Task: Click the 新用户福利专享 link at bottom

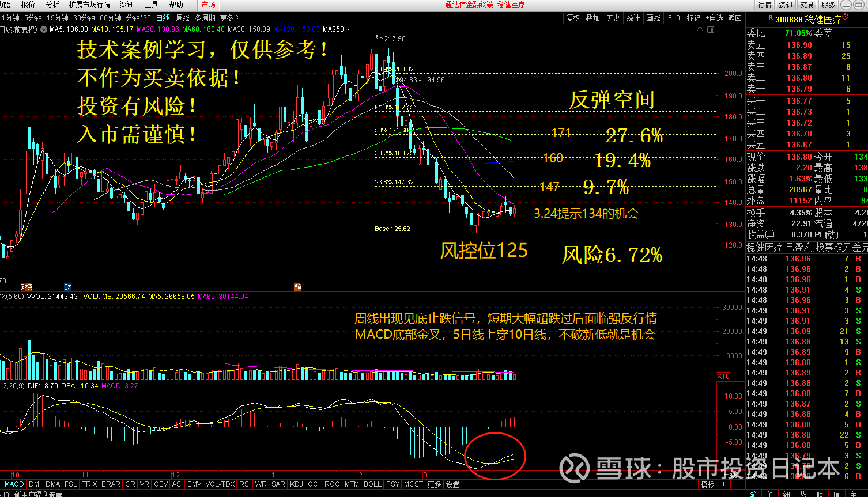Action: (39, 494)
